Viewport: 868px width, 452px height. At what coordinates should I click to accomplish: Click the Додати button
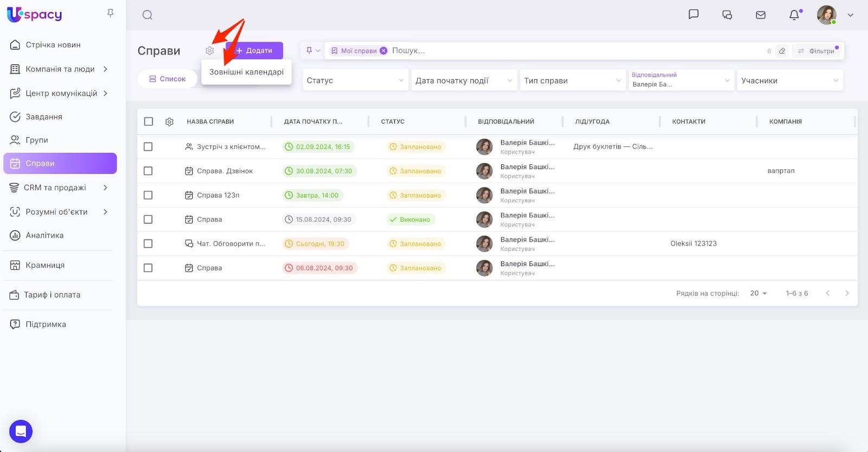[254, 50]
